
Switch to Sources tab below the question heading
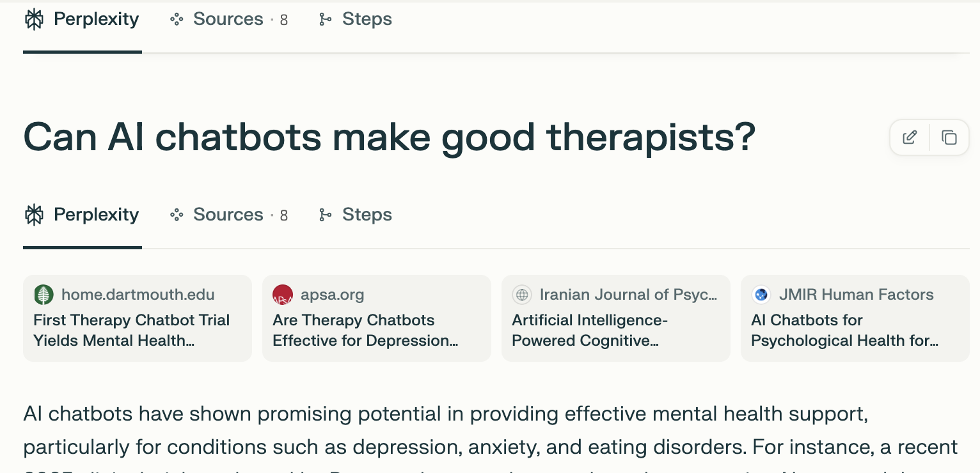[228, 215]
